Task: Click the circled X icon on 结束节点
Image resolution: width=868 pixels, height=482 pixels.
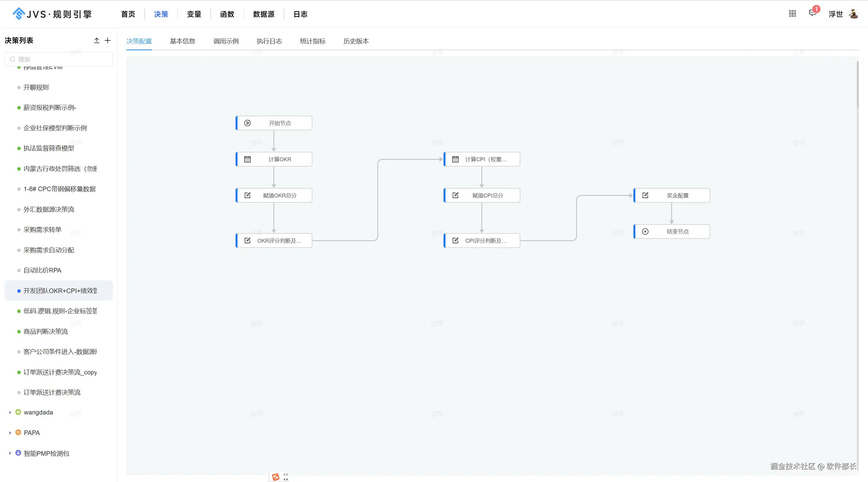Action: [645, 232]
